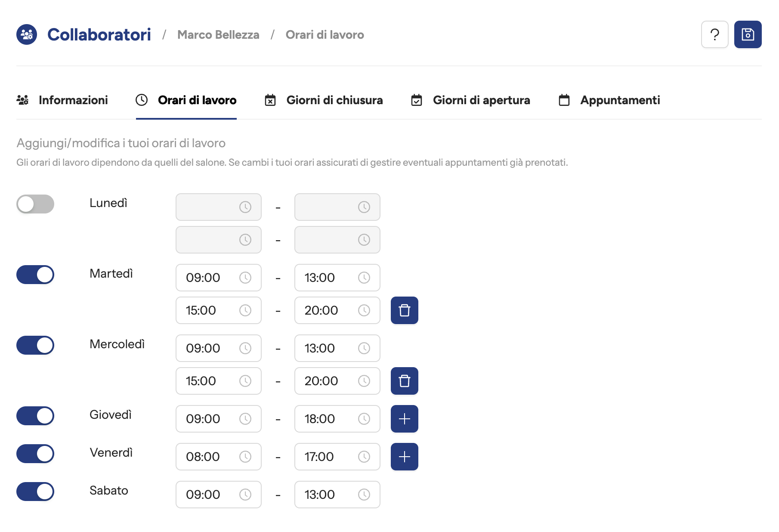Screen dimensions: 779x532
Task: Add a time slot for Venerdì
Action: [x=404, y=457]
